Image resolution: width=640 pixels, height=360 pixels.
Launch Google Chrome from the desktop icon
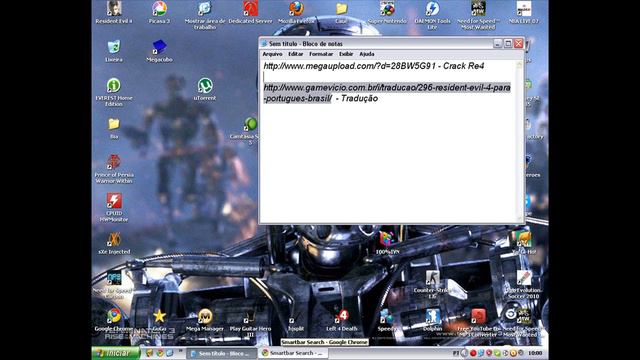(x=114, y=320)
